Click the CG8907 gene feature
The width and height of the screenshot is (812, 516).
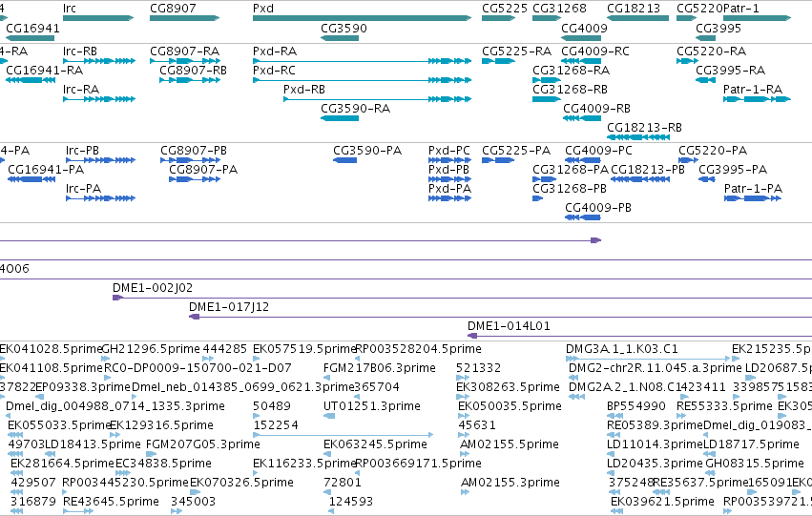coord(184,19)
